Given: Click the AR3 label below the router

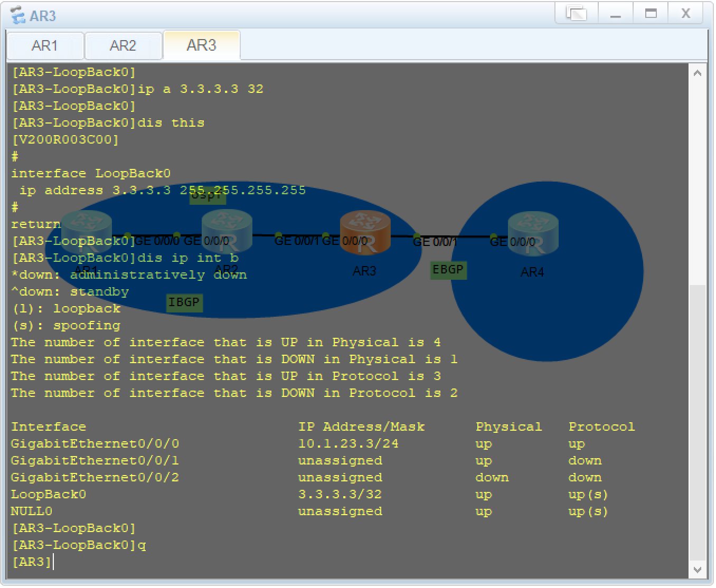Looking at the screenshot, I should tap(364, 271).
